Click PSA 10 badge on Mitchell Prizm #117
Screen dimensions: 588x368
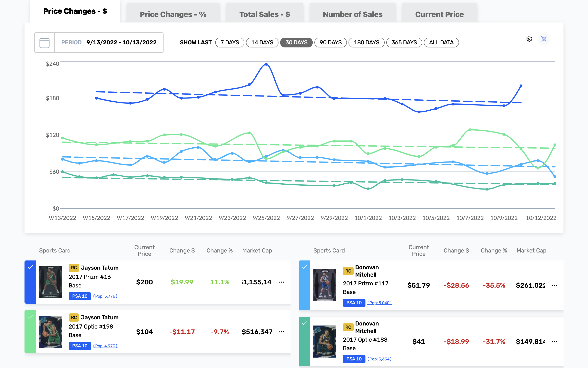[x=354, y=303]
